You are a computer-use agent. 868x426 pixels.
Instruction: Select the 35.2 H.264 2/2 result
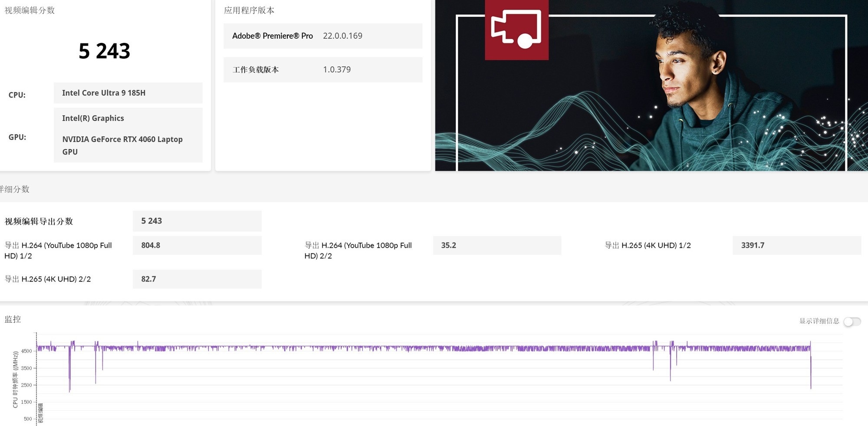496,246
